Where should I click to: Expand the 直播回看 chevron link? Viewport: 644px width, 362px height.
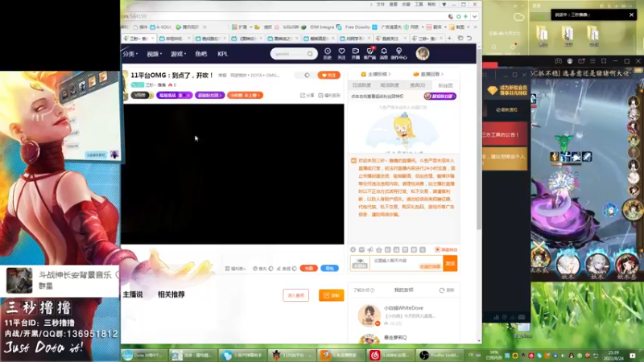click(428, 74)
